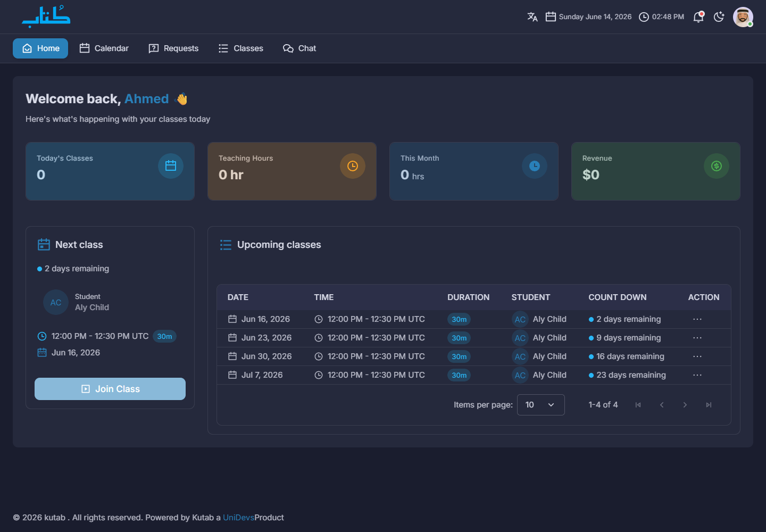Go to first page of table
Screen dimensions: 766x532
point(638,405)
